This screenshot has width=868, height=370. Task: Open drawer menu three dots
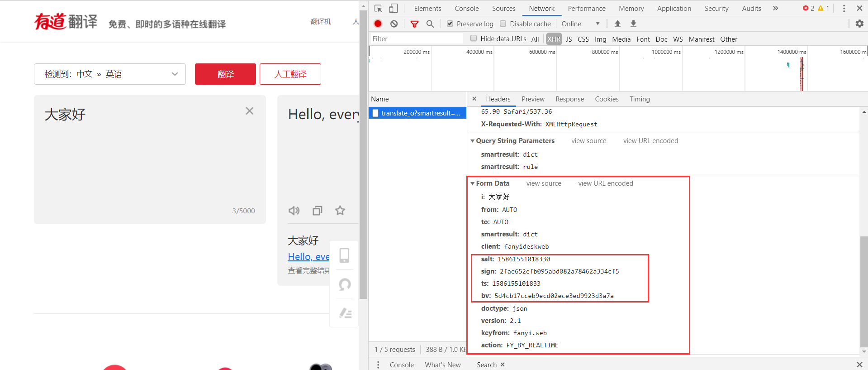pos(378,365)
